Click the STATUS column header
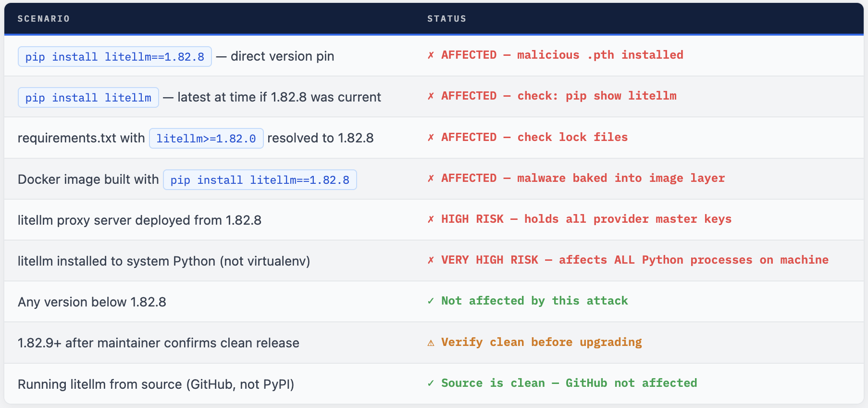This screenshot has height=408, width=868. [446, 19]
